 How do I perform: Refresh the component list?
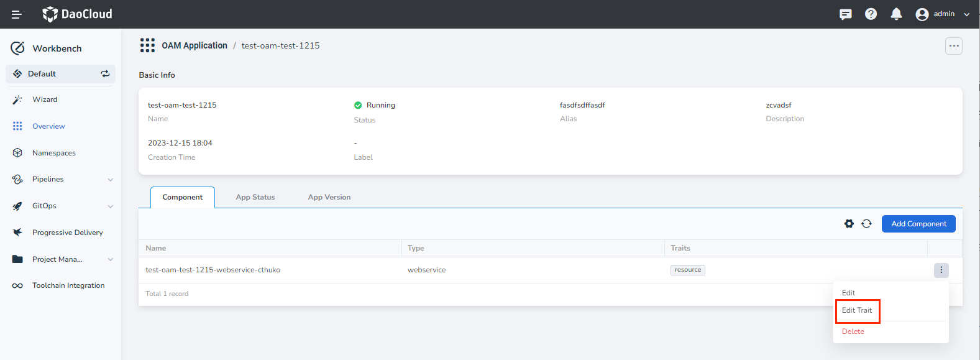click(x=866, y=224)
